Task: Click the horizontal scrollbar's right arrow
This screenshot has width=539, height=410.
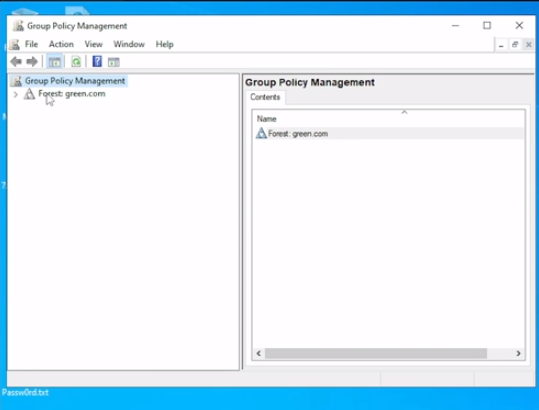Action: [518, 353]
